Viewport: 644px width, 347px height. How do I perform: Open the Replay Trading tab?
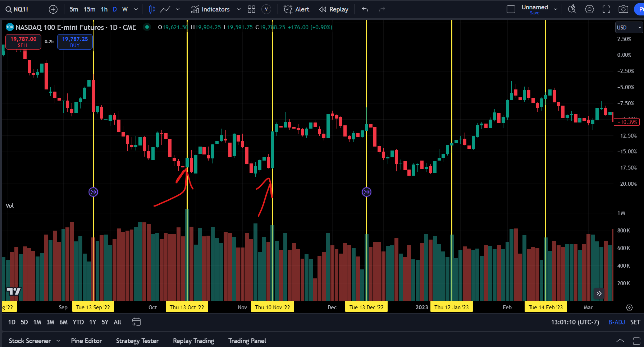pos(193,341)
